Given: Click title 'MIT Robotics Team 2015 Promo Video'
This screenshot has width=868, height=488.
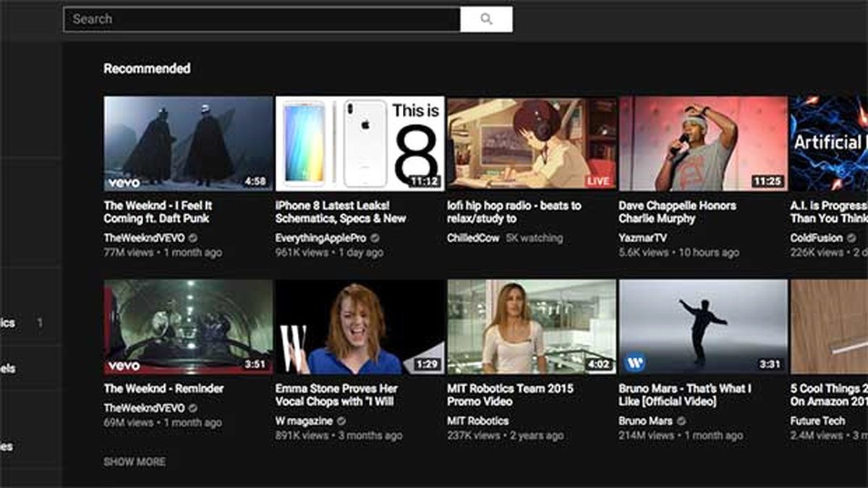Looking at the screenshot, I should (510, 395).
